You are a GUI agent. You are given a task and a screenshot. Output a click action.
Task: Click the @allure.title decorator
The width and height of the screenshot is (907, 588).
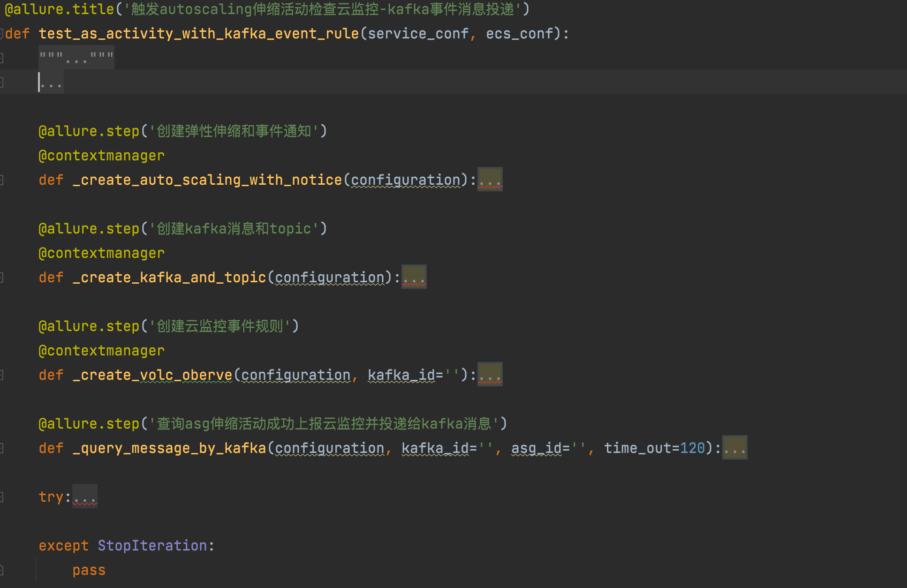click(59, 9)
